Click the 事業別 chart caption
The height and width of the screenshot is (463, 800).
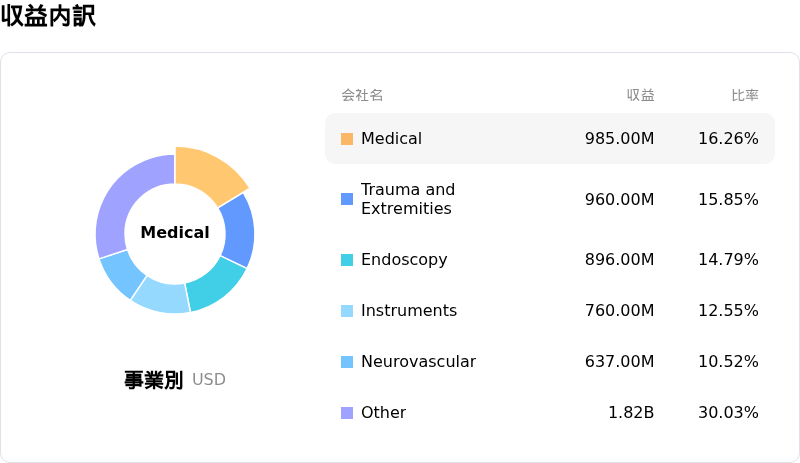pos(153,380)
